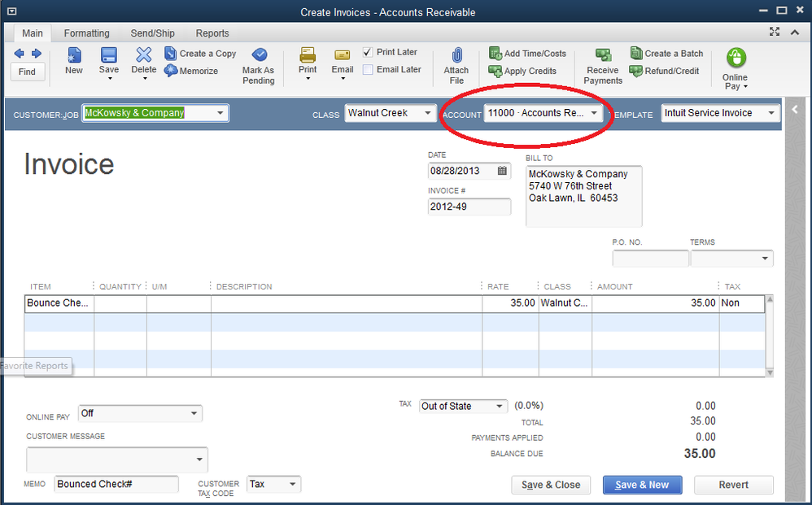Screen dimensions: 812x505
Task: Open the Account dropdown 11000 Accounts Receivable
Action: coord(594,113)
